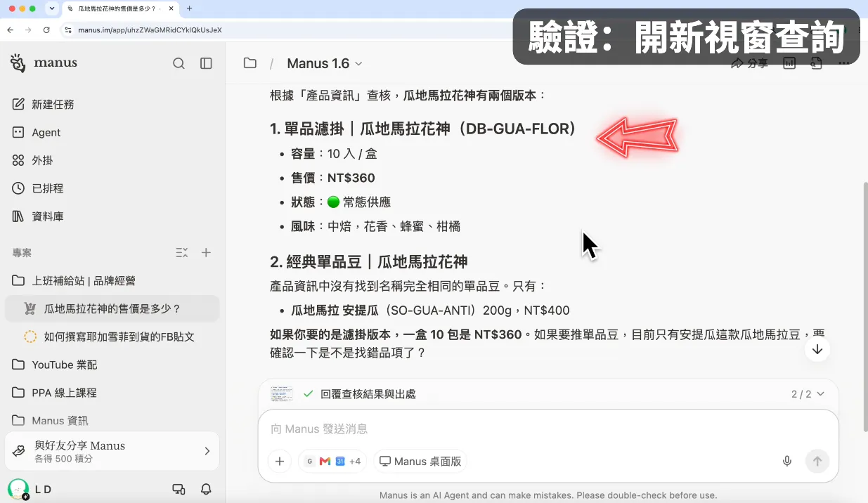Open the chart icon in the top bar
The width and height of the screenshot is (868, 503).
(x=789, y=63)
